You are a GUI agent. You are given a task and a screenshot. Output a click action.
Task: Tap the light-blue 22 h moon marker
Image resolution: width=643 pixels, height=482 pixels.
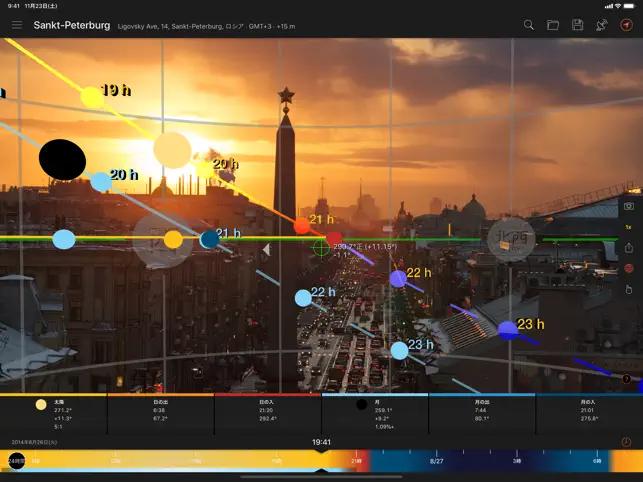tap(303, 298)
